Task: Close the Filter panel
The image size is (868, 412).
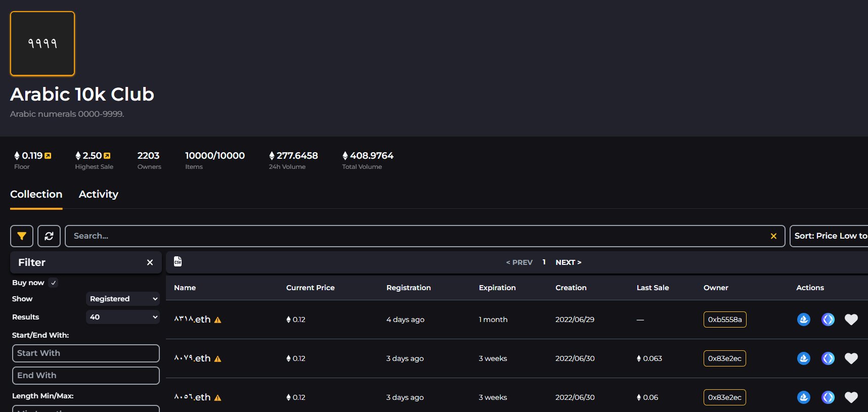Action: [x=150, y=262]
